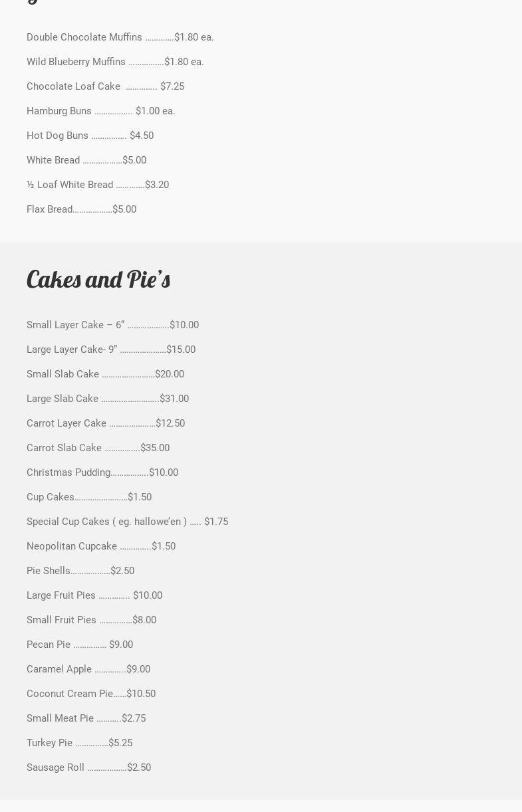The width and height of the screenshot is (522, 812).
Task: Click the Pie Shells $2.50 line
Action: point(80,571)
